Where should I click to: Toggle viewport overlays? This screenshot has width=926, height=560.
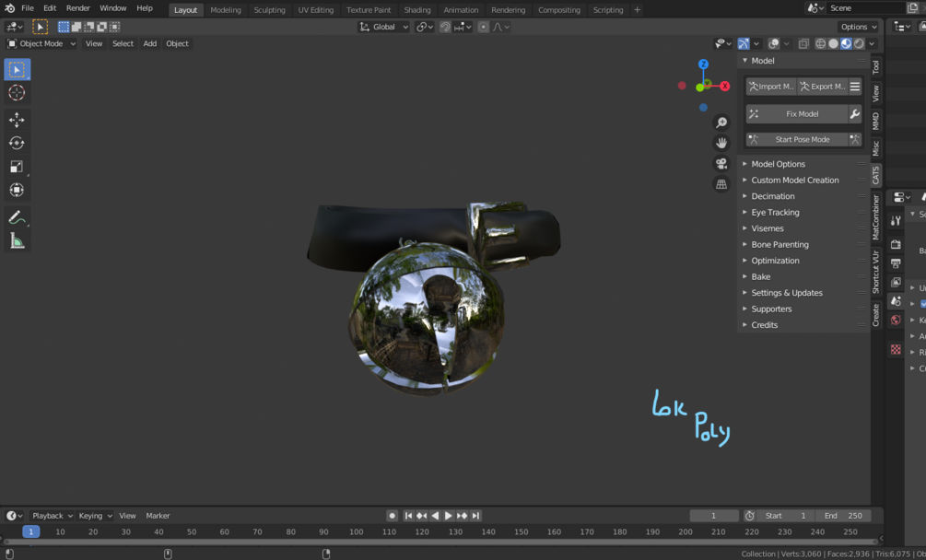(x=773, y=43)
